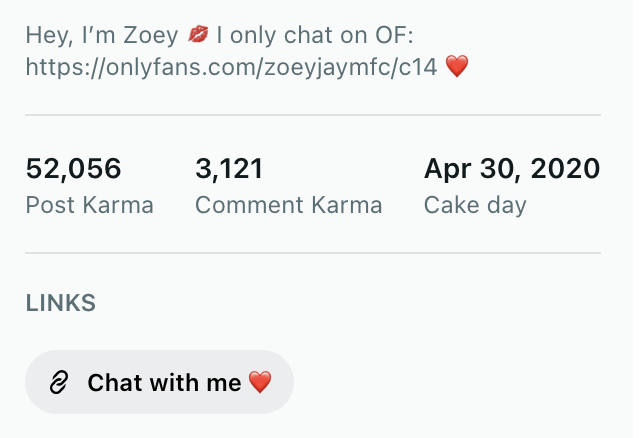Image resolution: width=642 pixels, height=438 pixels.
Task: Click the "Post Karma" label
Action: (x=89, y=205)
